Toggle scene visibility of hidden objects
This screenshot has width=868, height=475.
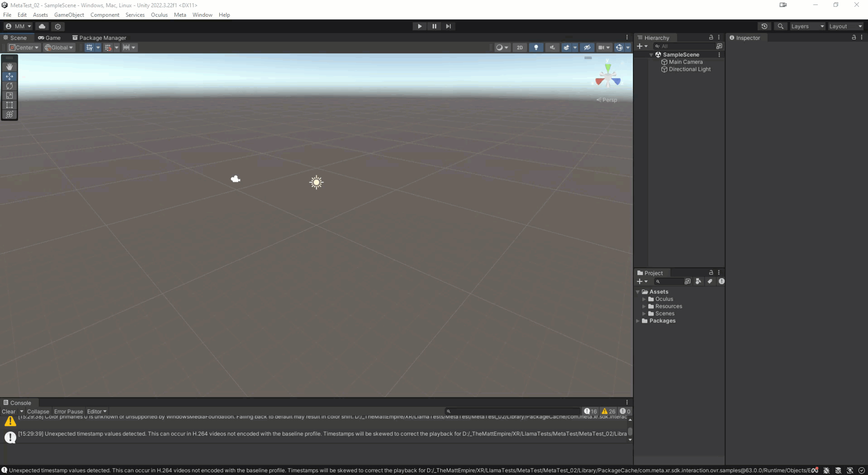[x=587, y=48]
